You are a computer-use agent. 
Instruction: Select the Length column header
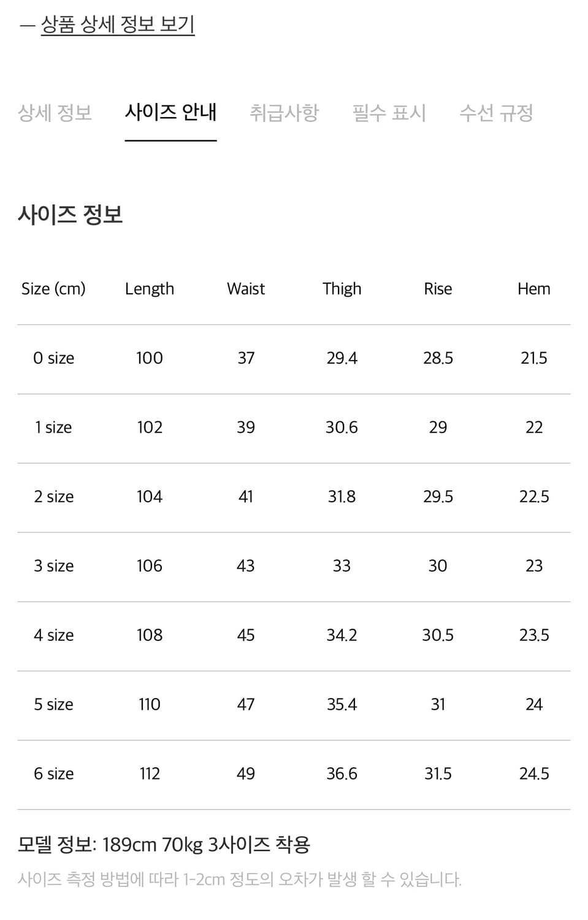tap(149, 288)
